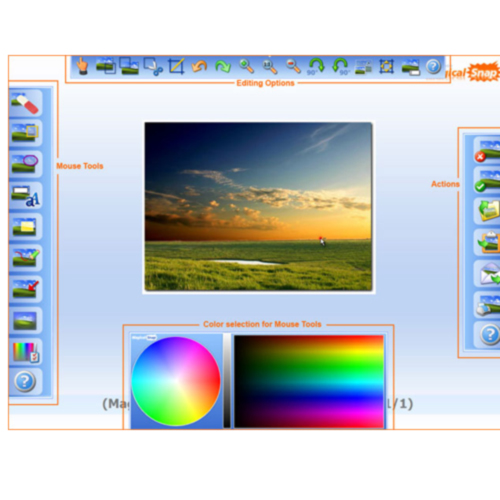Choose the cut selection scissors icon
The height and width of the screenshot is (500, 500).
[153, 66]
